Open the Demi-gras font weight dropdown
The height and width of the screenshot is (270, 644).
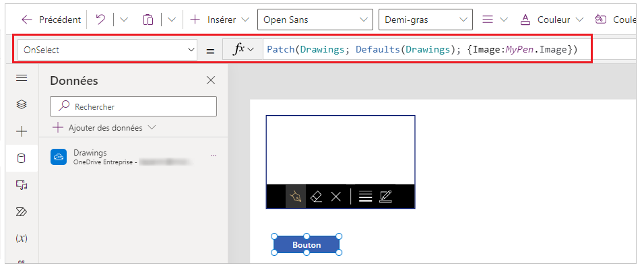[425, 20]
